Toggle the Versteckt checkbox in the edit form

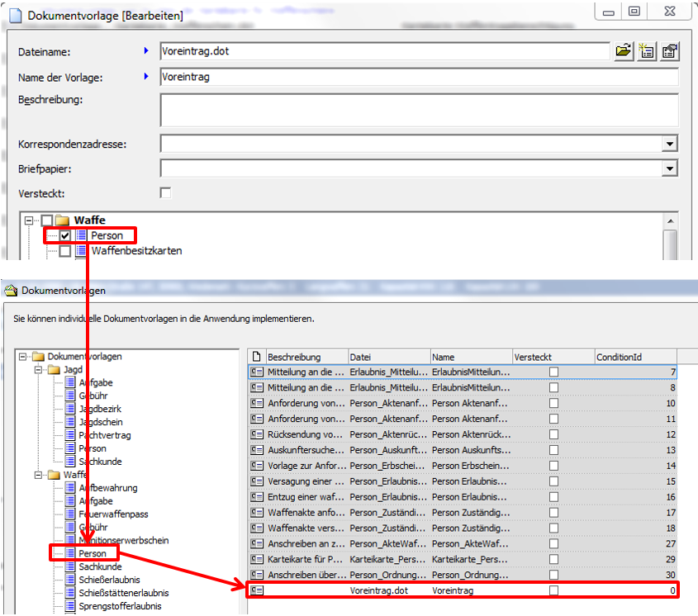(x=166, y=192)
